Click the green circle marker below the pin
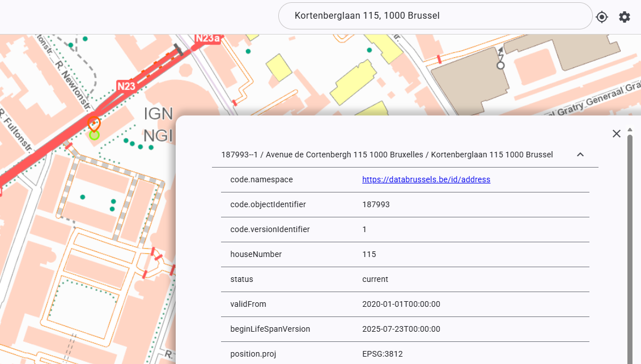 (x=95, y=135)
